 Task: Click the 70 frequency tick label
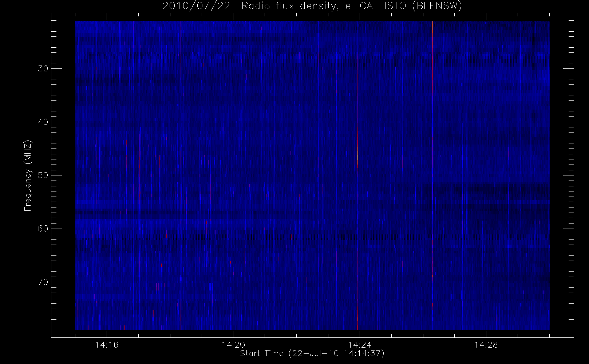pyautogui.click(x=42, y=282)
